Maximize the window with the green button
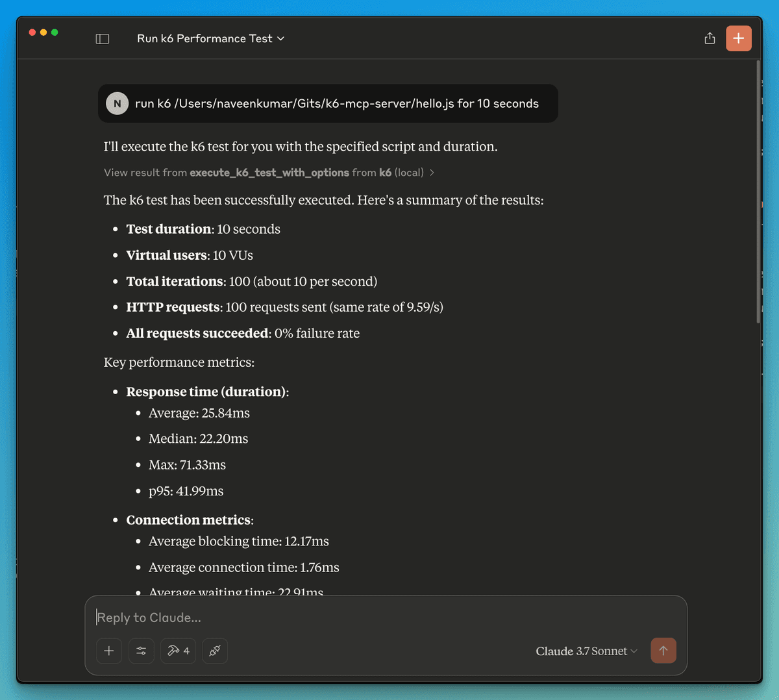 (55, 32)
